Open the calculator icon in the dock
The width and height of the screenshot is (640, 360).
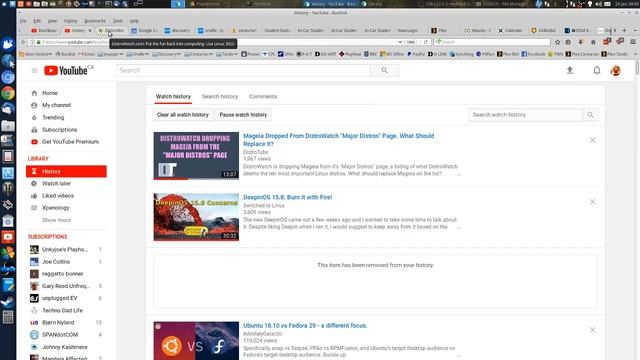coord(8,317)
